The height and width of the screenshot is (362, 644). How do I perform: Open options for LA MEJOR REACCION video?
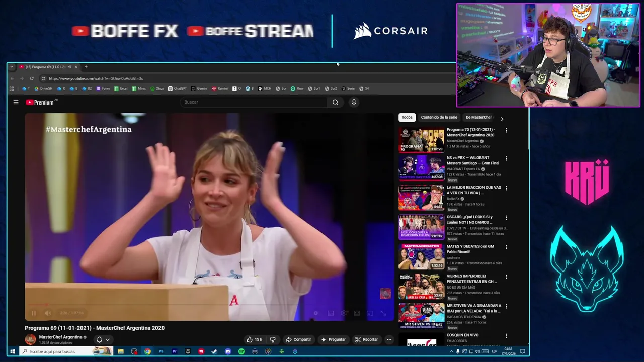pos(506,188)
